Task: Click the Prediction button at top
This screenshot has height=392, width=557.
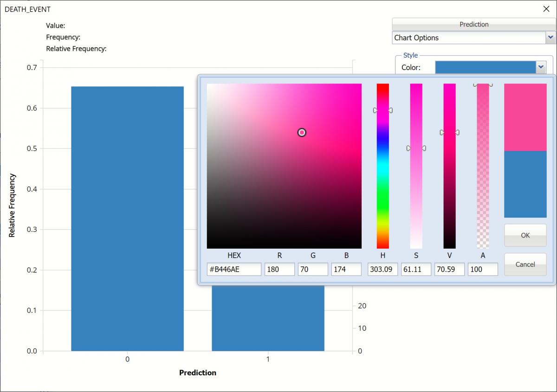Action: (x=473, y=24)
